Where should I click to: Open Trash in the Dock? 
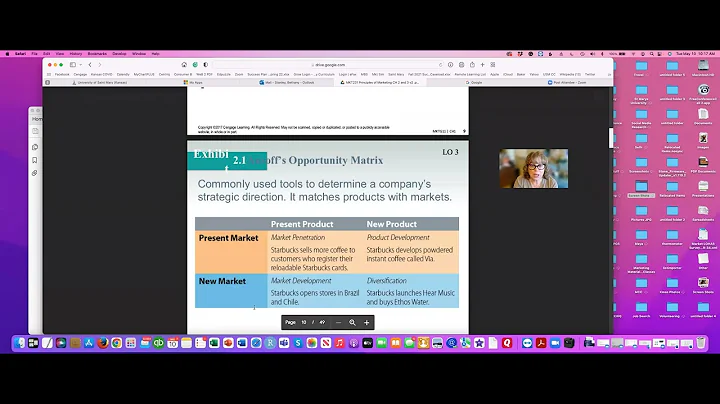coord(701,343)
